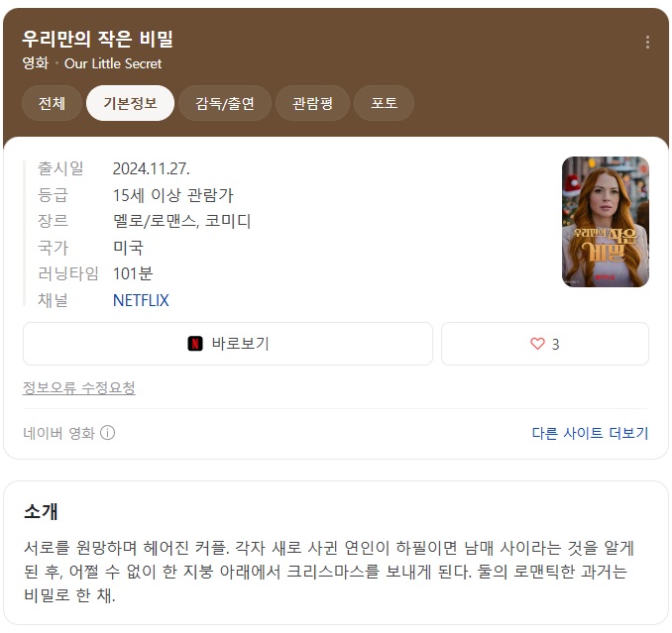Select the 기본정보 tab
The height and width of the screenshot is (633, 672).
point(130,103)
